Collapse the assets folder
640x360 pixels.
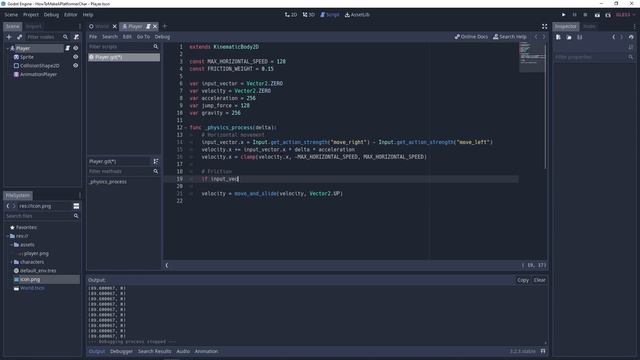(x=11, y=245)
